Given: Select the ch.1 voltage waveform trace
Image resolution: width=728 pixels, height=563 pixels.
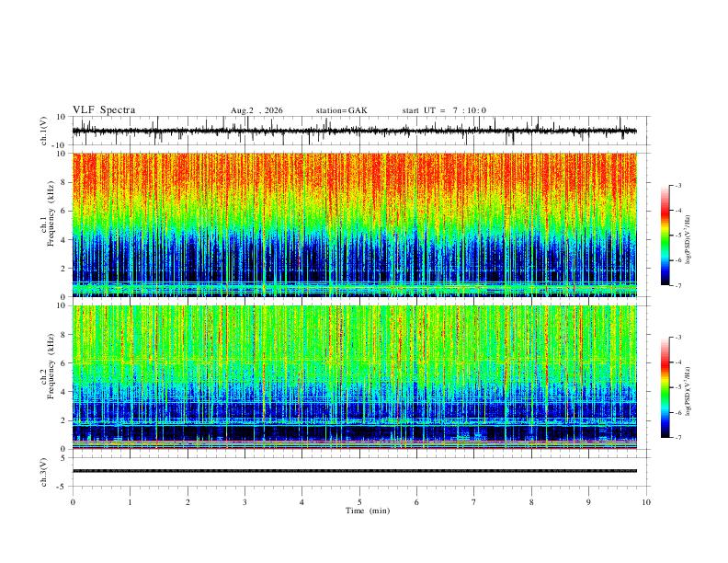Looking at the screenshot, I should (x=354, y=131).
